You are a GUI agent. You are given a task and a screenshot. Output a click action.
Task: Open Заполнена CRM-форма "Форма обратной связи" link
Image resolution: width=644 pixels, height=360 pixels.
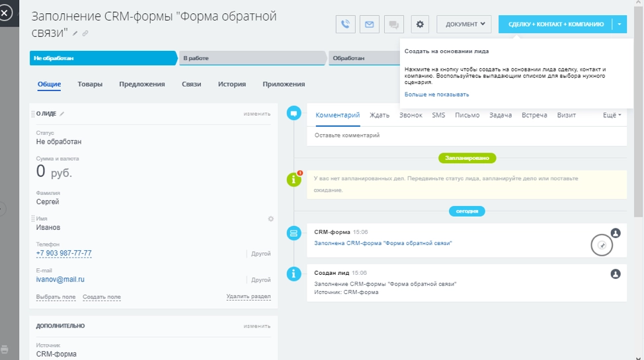(x=383, y=244)
